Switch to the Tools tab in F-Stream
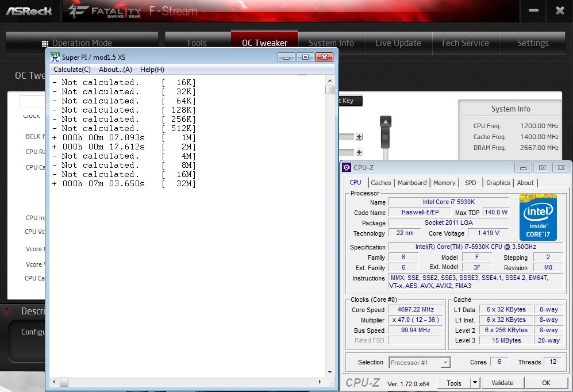Viewport: 573px width, 392px height. click(x=197, y=43)
